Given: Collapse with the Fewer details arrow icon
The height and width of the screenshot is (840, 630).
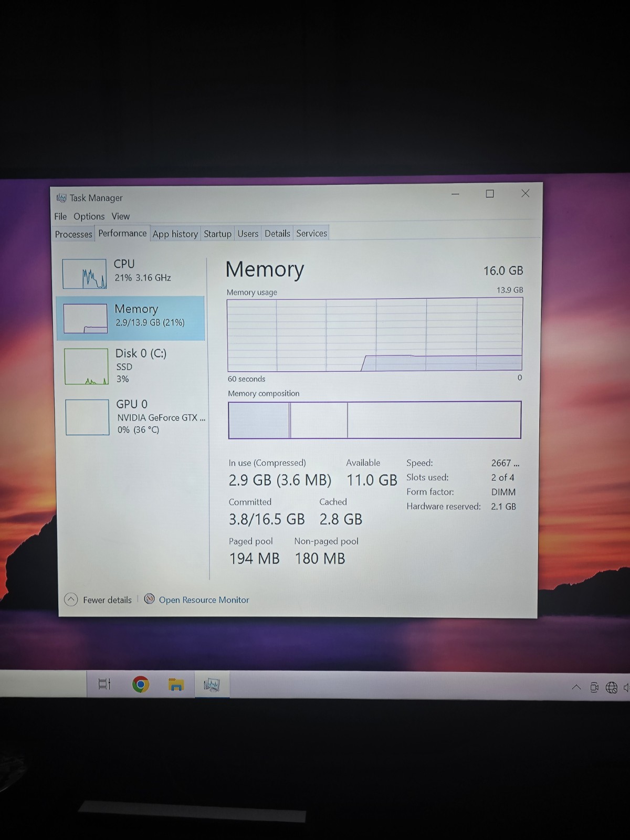Looking at the screenshot, I should tap(71, 600).
